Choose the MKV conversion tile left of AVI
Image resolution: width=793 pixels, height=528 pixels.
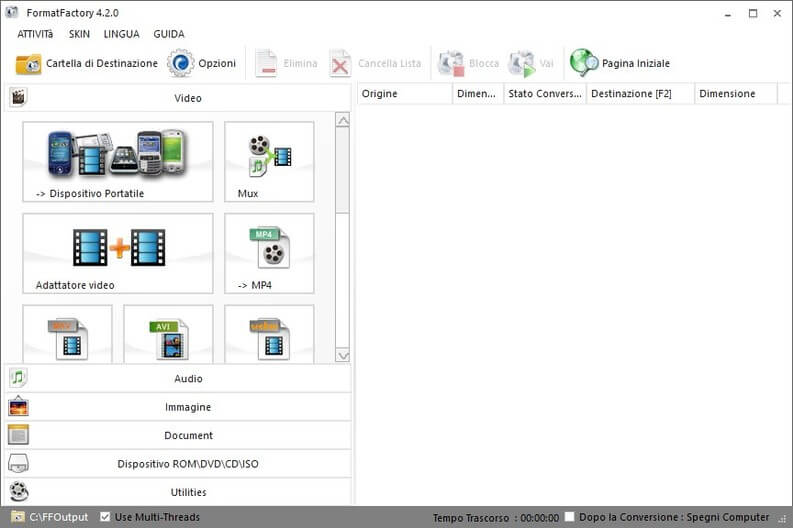67,334
